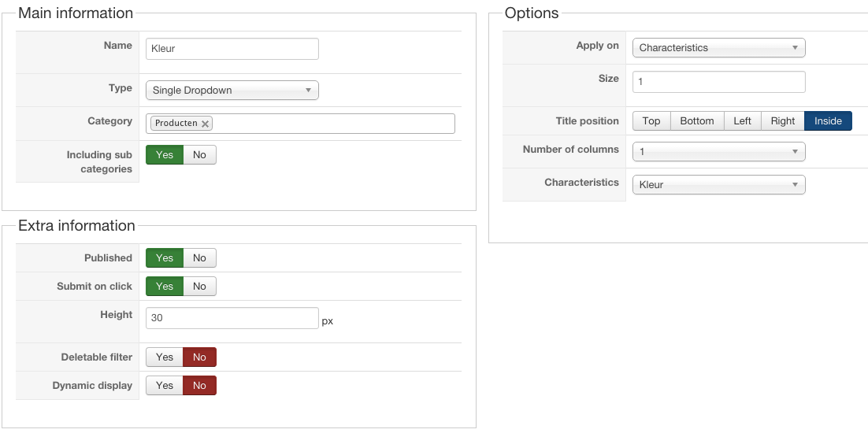Disable Submit on click with No
Screen dimensions: 868x433
coord(199,287)
